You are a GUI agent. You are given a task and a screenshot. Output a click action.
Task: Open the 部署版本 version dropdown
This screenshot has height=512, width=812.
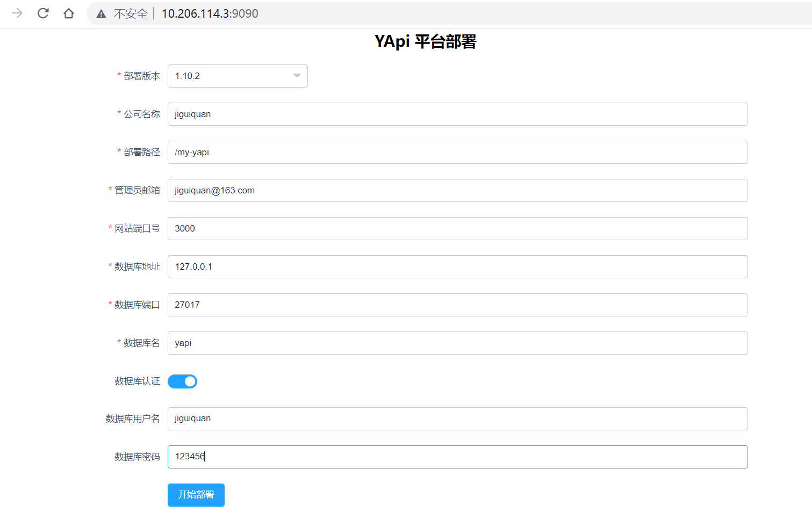[x=238, y=76]
